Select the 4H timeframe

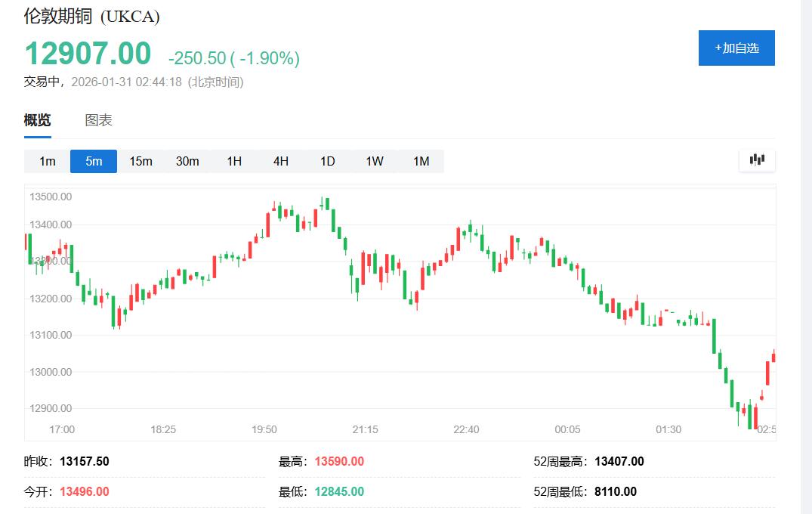tap(280, 161)
